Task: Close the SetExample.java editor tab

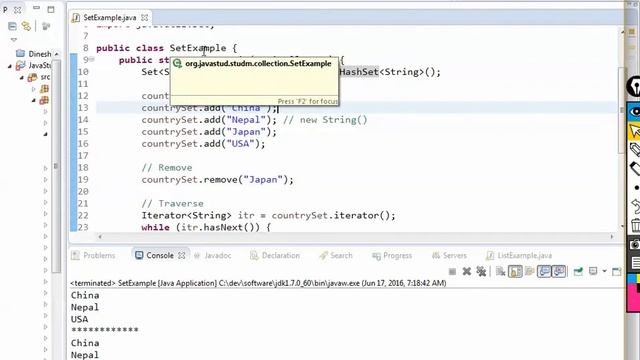Action: coord(144,18)
